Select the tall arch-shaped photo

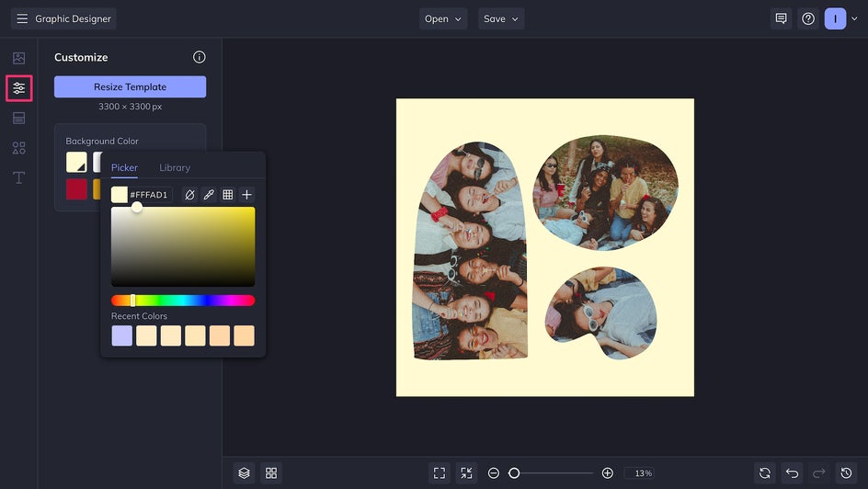click(x=470, y=251)
